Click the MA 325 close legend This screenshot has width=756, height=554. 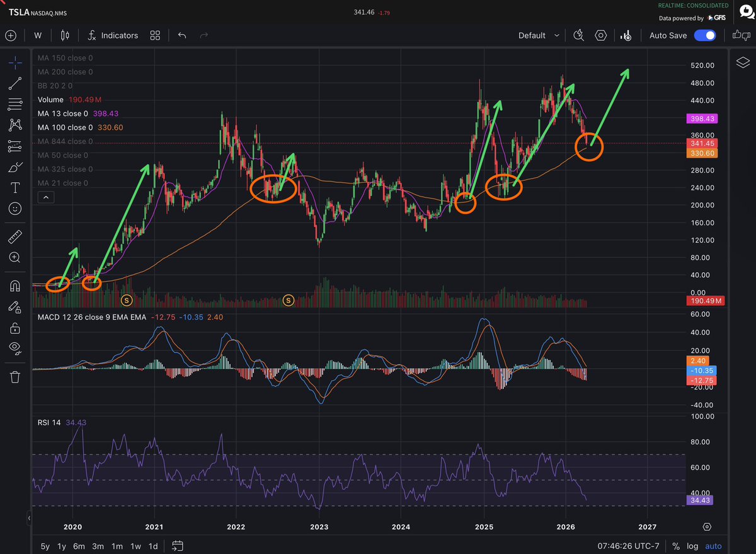click(x=66, y=169)
